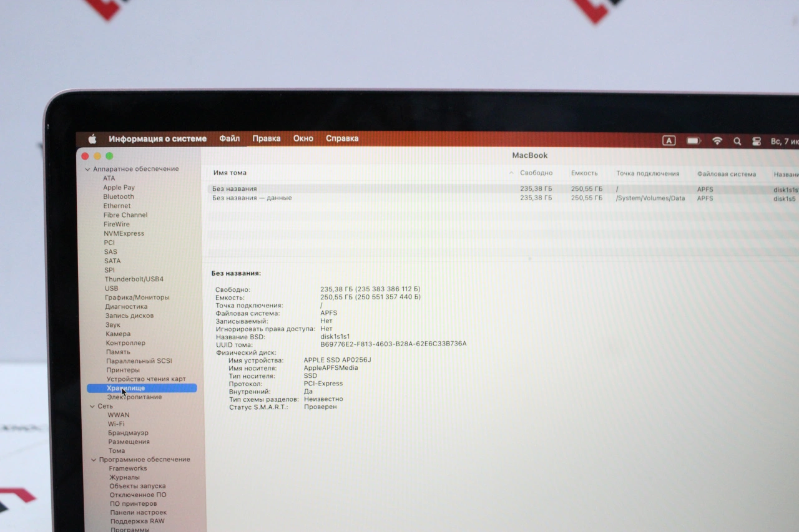799x532 pixels.
Task: Select Объекты запуска in the sidebar
Action: pos(137,486)
